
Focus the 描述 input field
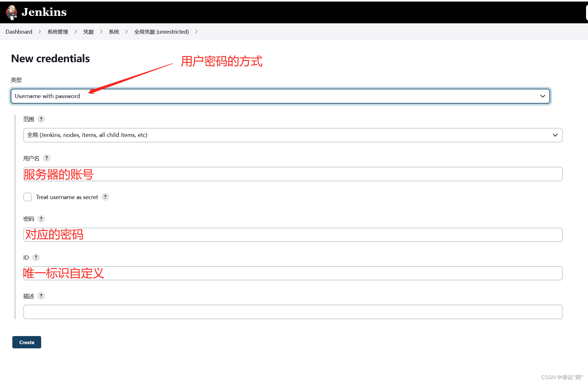293,312
